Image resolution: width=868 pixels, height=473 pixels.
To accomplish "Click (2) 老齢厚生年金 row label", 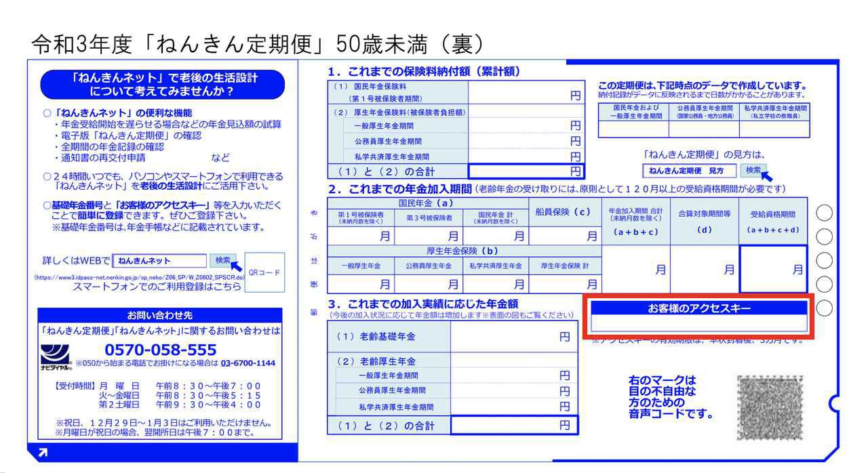I will [376, 361].
